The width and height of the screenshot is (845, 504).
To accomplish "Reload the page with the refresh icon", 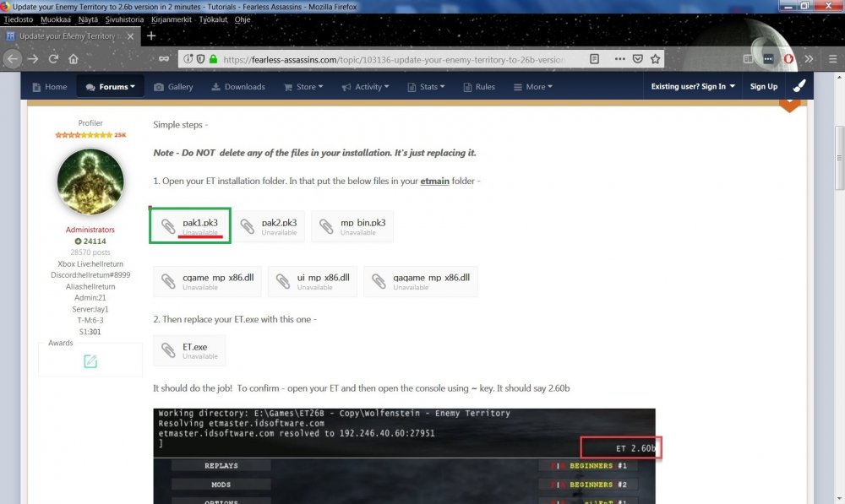I will [x=53, y=59].
